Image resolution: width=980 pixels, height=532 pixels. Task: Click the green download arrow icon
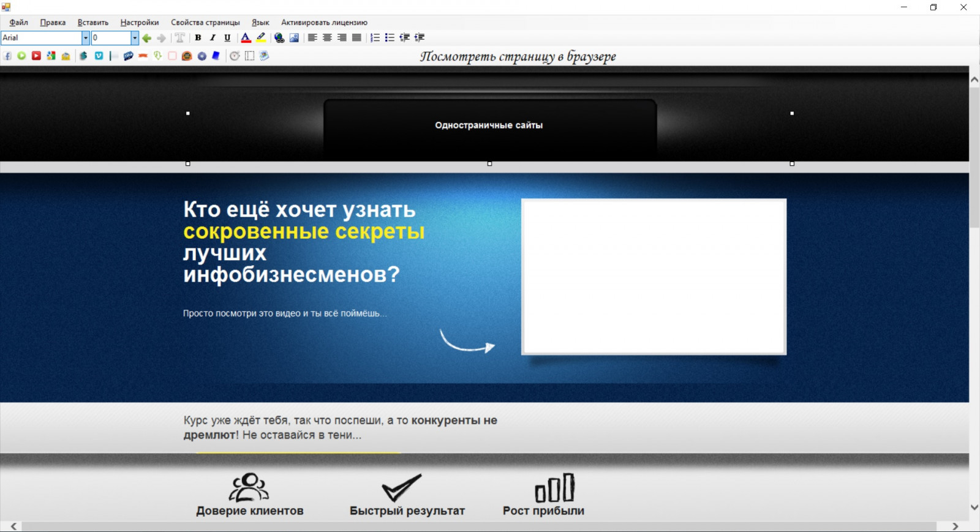pyautogui.click(x=157, y=56)
